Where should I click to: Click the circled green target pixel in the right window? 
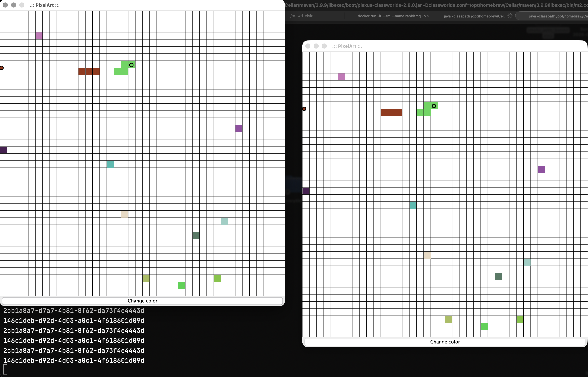click(x=434, y=106)
